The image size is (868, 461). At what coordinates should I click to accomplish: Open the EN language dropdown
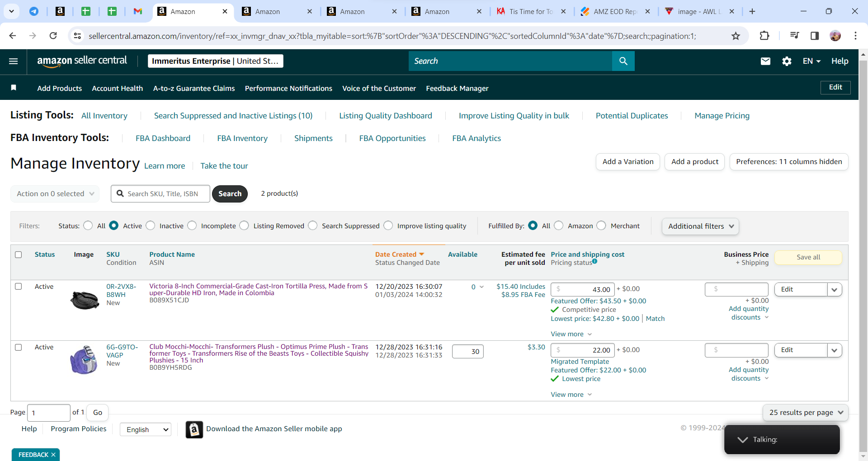click(x=811, y=61)
